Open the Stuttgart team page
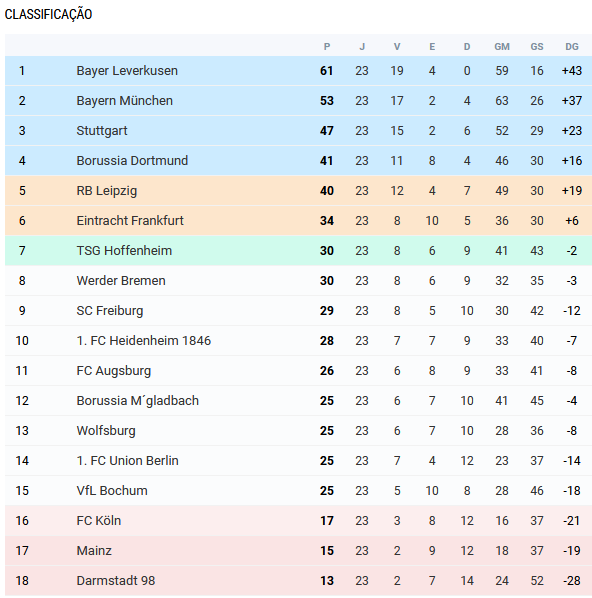 coord(102,131)
